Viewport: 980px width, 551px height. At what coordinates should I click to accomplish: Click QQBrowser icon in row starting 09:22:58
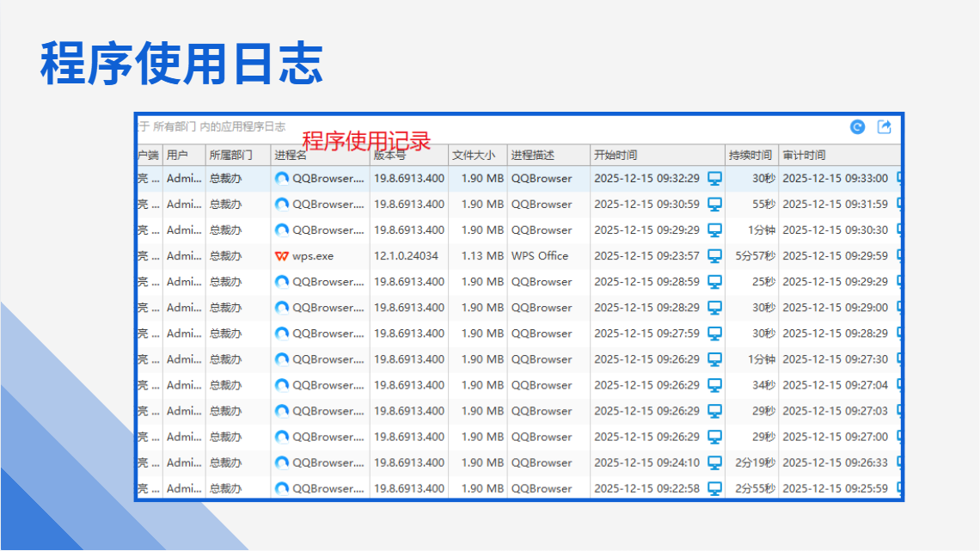(282, 488)
